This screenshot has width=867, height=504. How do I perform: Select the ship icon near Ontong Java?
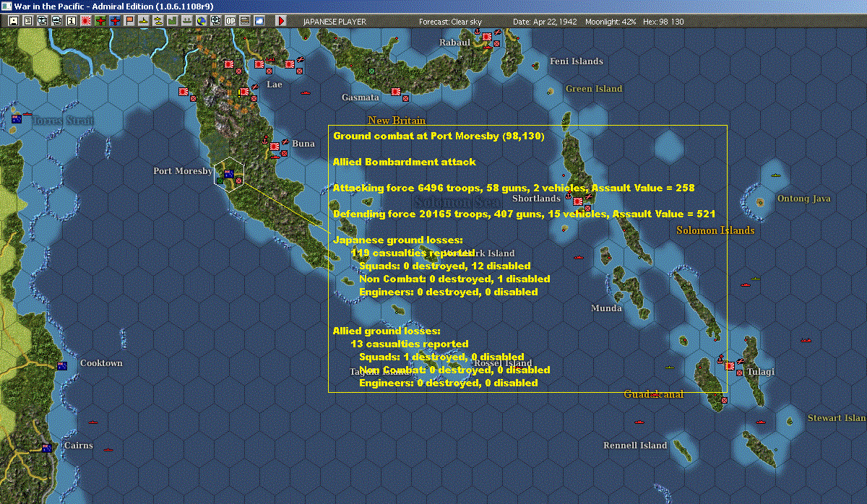pos(776,175)
